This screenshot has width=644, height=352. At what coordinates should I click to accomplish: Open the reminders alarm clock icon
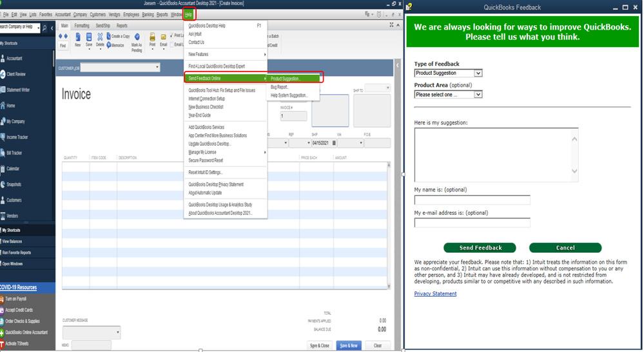tap(378, 14)
